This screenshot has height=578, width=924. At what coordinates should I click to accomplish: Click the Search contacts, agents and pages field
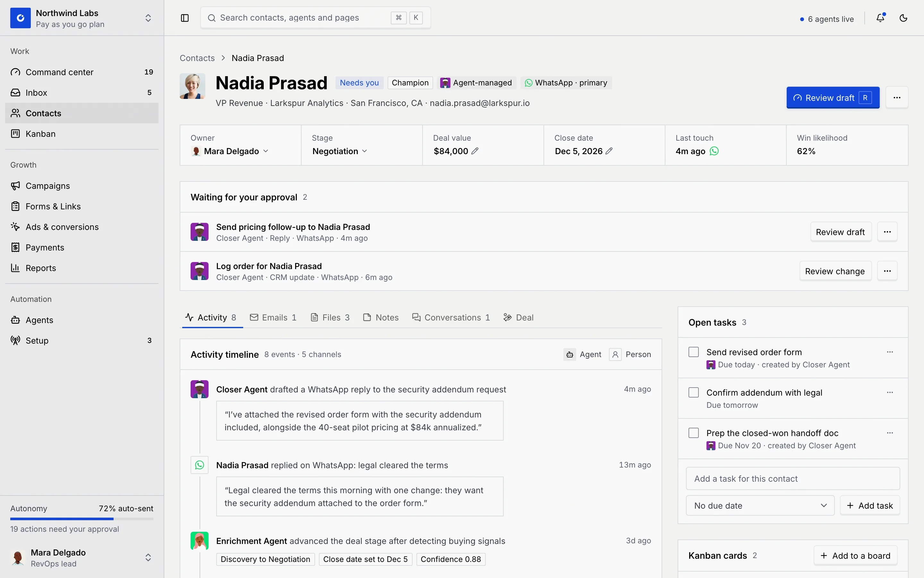click(x=315, y=18)
